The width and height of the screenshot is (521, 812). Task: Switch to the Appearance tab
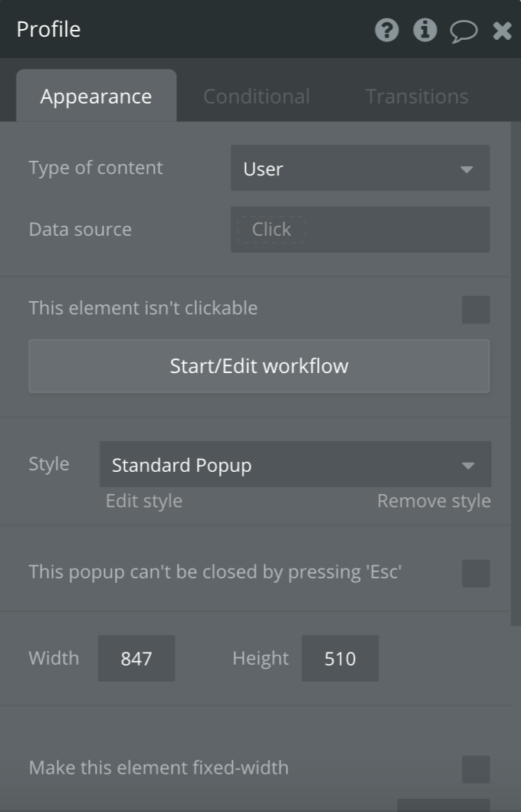(96, 97)
